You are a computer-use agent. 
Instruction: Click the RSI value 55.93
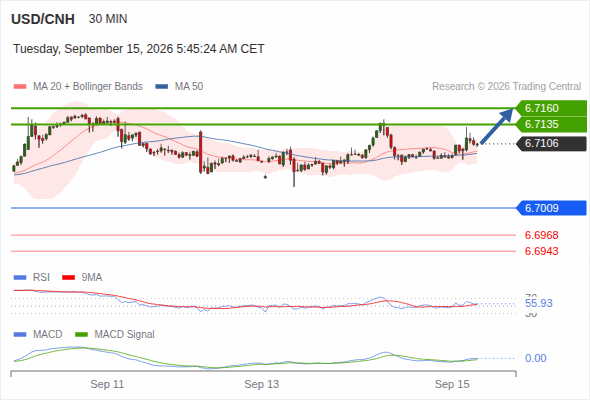[538, 303]
